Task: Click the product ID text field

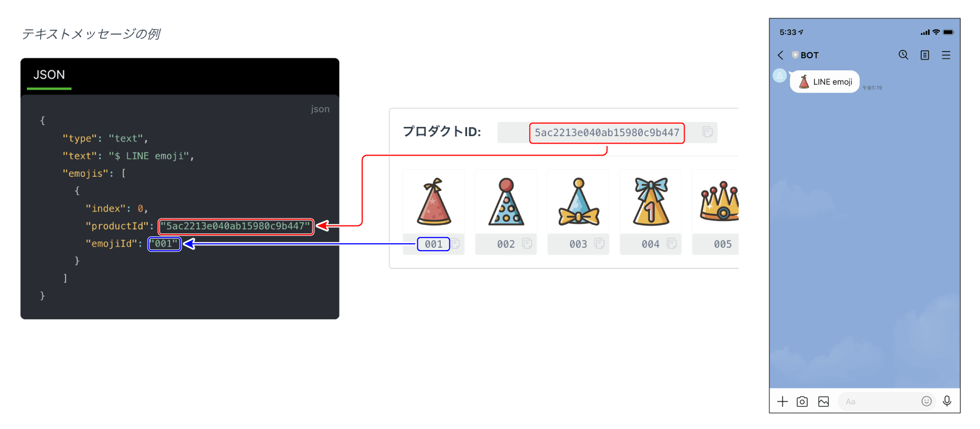Action: (x=606, y=133)
